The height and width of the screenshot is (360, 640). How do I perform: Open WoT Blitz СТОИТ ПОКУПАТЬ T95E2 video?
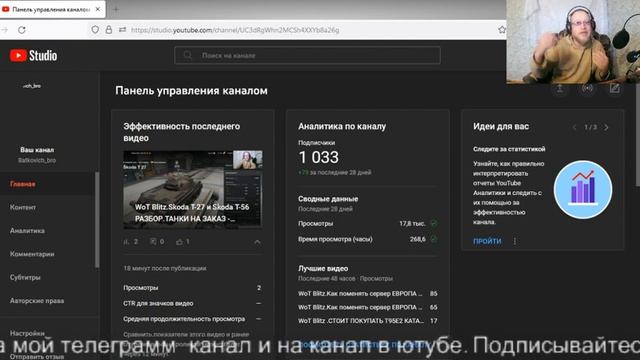[367, 321]
